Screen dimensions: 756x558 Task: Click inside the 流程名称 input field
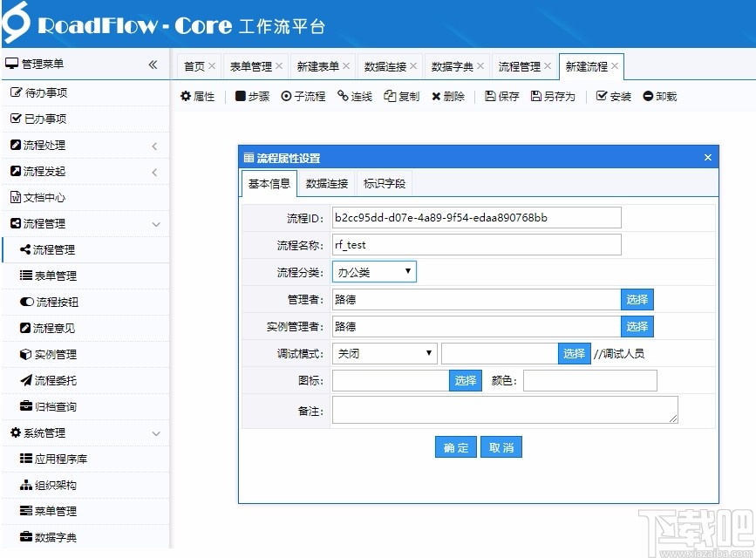(476, 245)
